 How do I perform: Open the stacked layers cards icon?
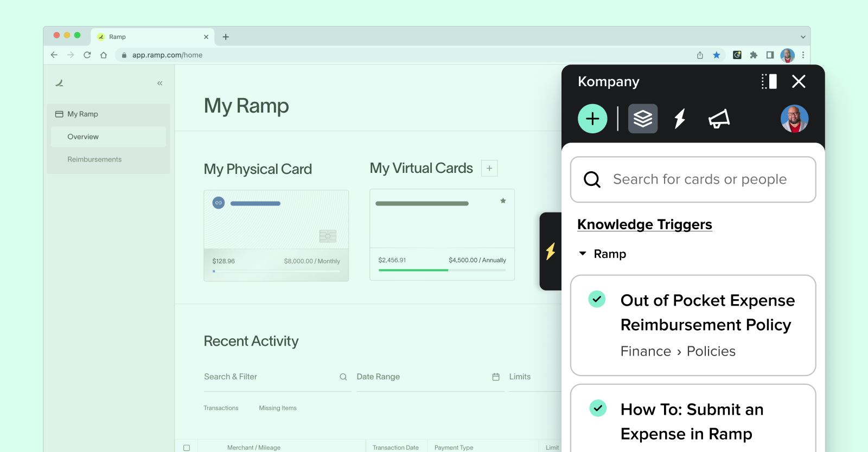[643, 119]
